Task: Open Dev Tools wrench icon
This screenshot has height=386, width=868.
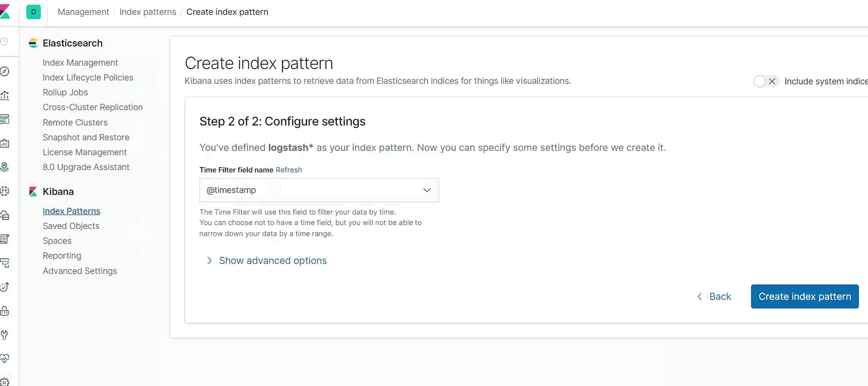Action: click(x=4, y=335)
